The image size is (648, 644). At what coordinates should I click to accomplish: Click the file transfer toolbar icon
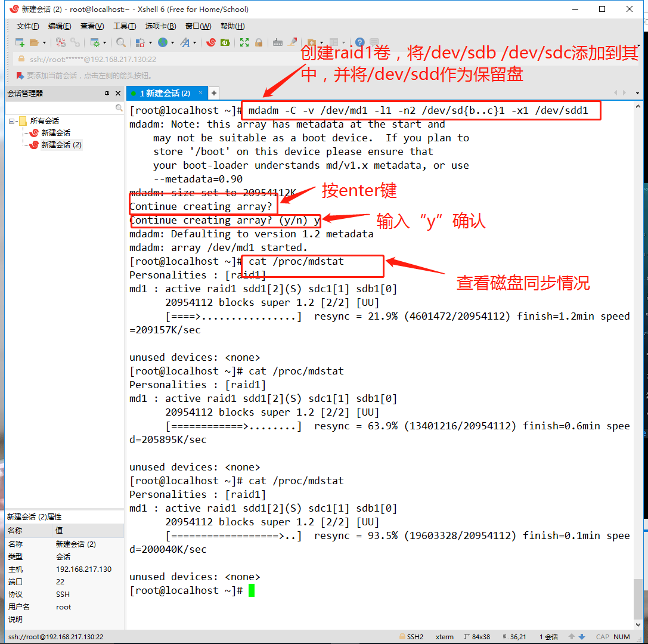click(x=141, y=42)
